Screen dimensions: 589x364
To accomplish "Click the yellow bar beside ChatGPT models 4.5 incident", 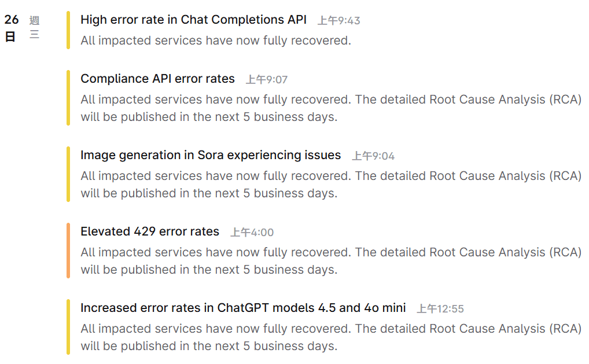I will tap(68, 327).
